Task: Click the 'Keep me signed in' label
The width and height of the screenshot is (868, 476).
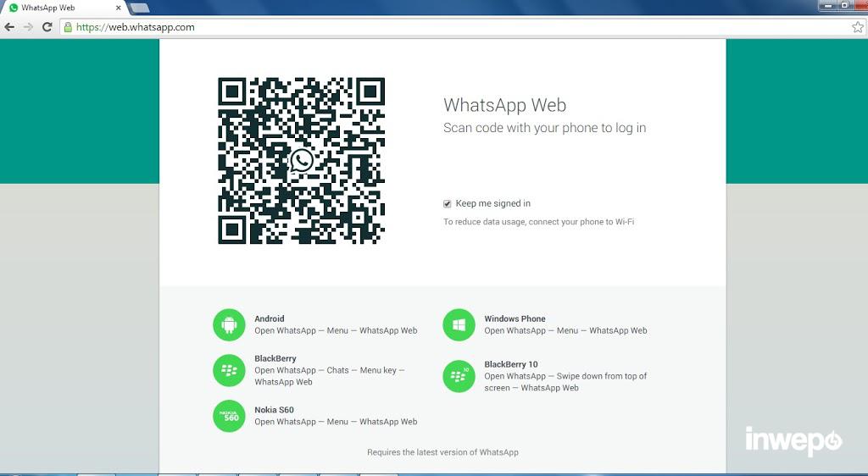Action: (493, 203)
